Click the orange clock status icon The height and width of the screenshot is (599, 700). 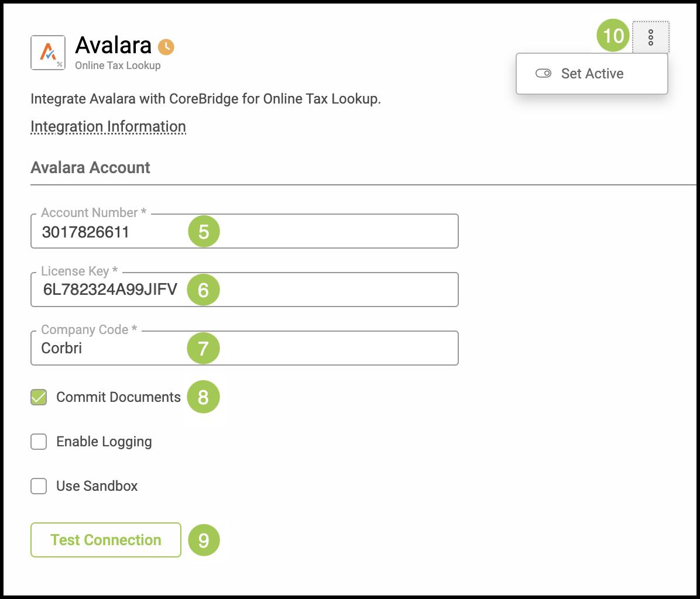pos(166,47)
